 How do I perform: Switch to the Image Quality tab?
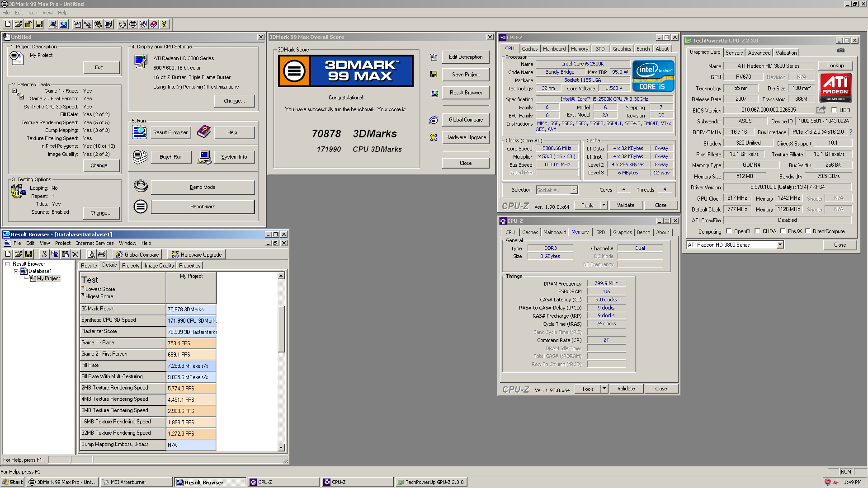(x=159, y=266)
